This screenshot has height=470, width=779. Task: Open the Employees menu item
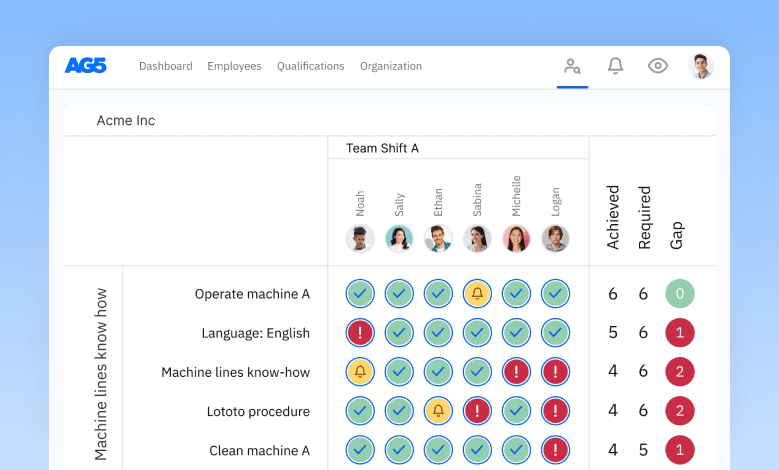click(234, 66)
